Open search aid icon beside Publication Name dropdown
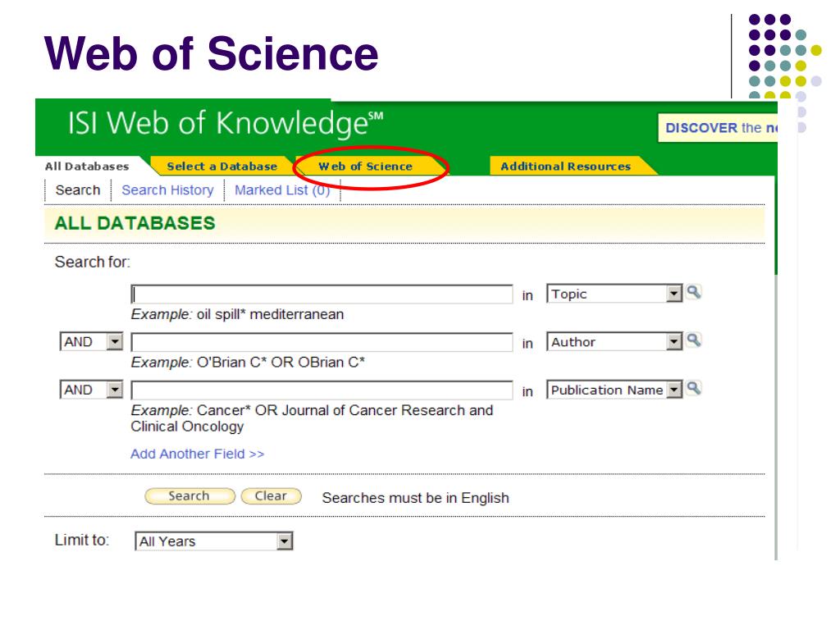Viewport: 840px width, 630px height. pos(693,388)
